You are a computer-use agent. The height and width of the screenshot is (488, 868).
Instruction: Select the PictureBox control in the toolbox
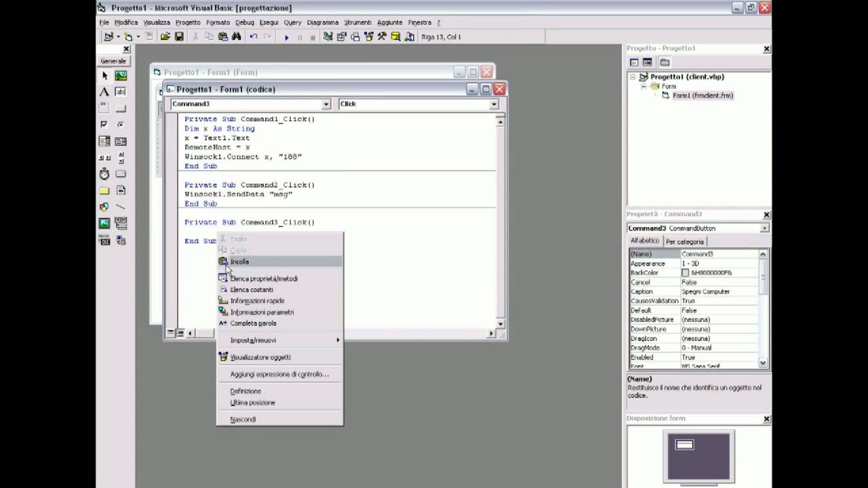pos(121,76)
